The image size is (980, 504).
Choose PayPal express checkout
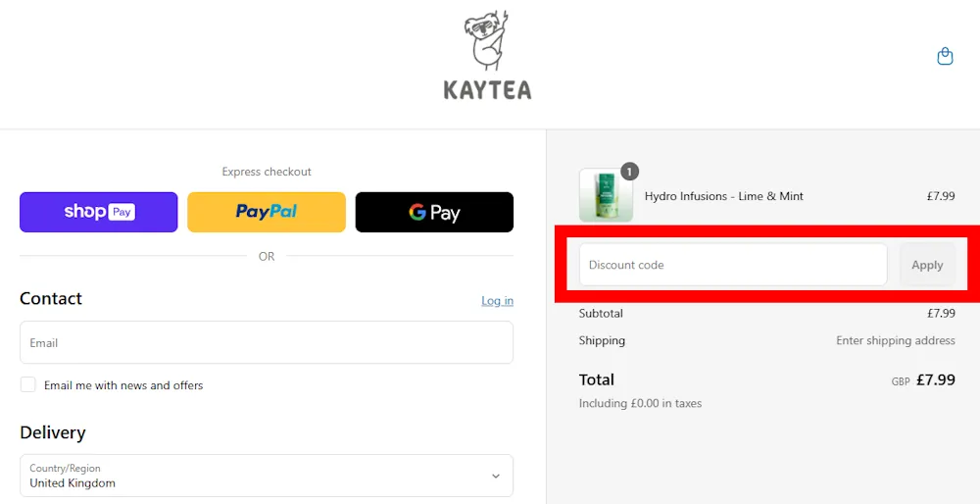(x=267, y=212)
